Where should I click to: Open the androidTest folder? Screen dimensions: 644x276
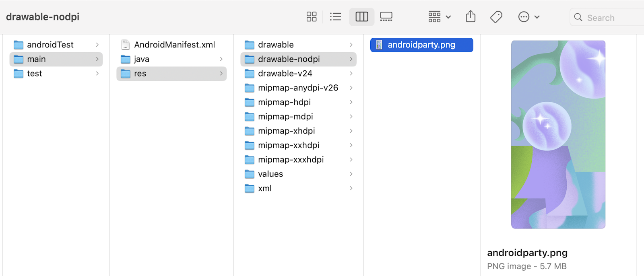(x=50, y=45)
